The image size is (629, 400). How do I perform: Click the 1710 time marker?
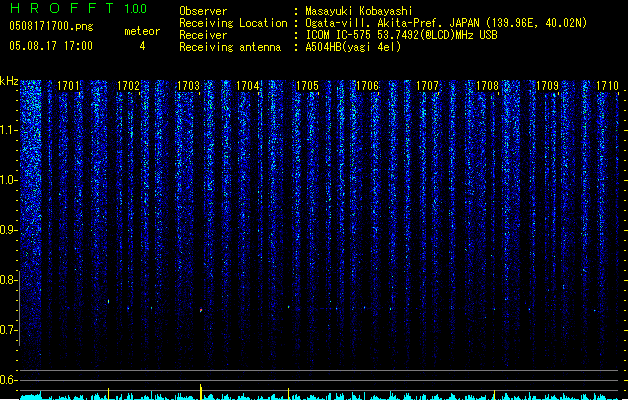(x=607, y=86)
